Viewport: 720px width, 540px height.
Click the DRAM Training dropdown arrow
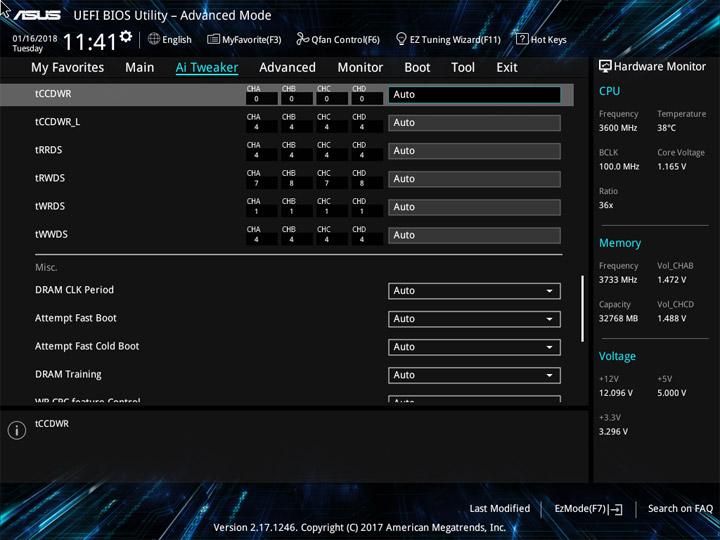(x=549, y=375)
